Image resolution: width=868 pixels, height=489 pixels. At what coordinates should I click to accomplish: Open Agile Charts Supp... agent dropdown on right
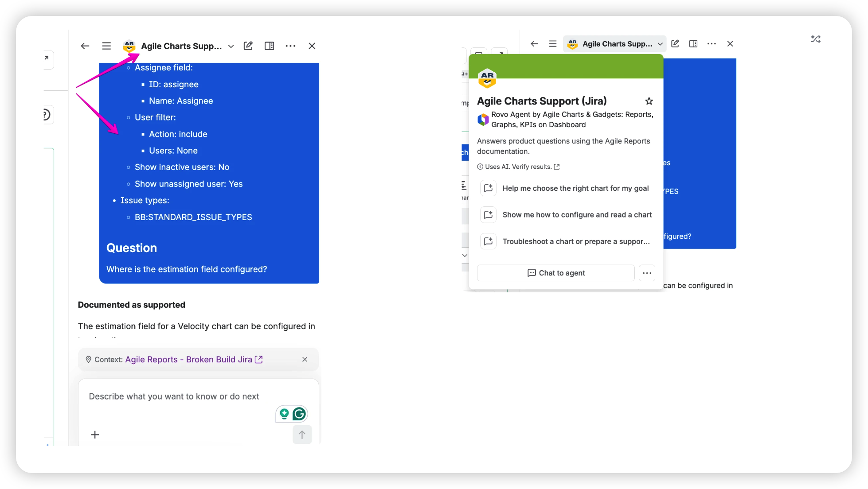615,44
